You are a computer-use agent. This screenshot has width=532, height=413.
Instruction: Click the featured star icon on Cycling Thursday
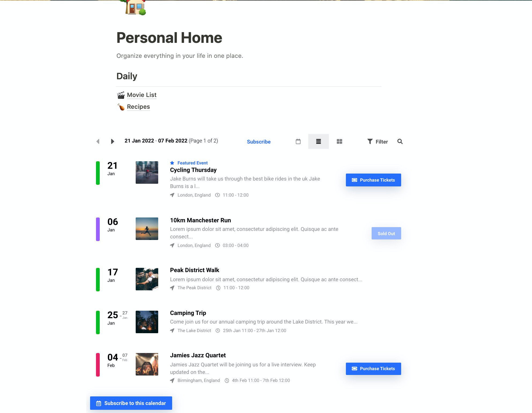click(x=172, y=163)
